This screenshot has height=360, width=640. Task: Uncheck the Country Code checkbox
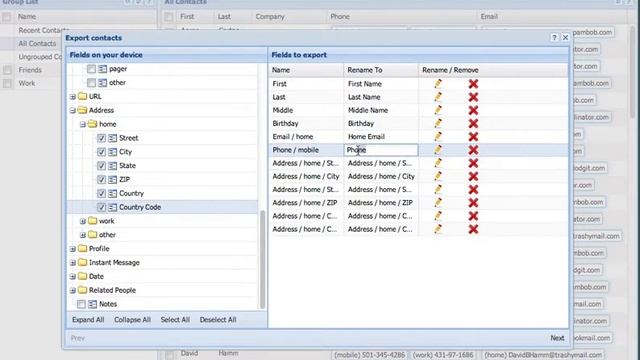(x=101, y=207)
